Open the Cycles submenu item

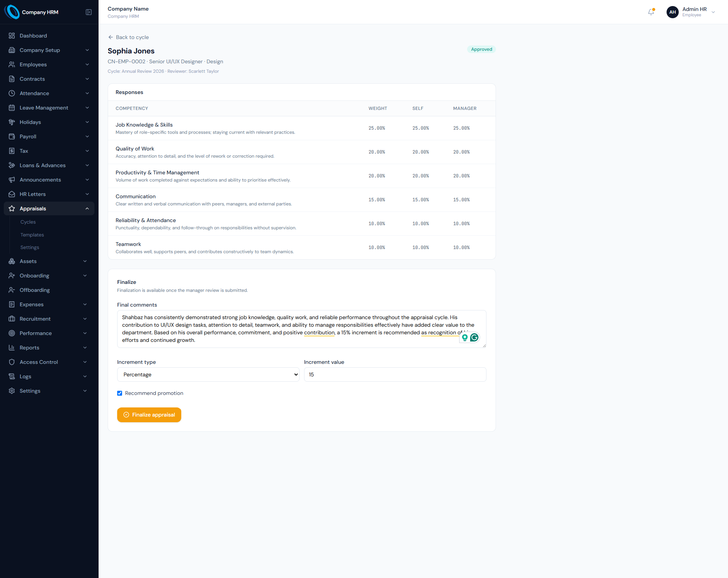click(x=28, y=222)
